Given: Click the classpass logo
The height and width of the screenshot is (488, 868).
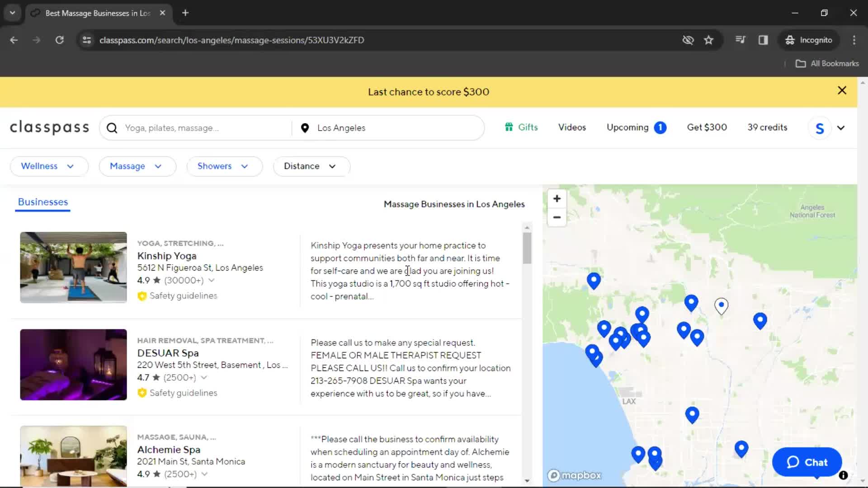Looking at the screenshot, I should coord(50,127).
